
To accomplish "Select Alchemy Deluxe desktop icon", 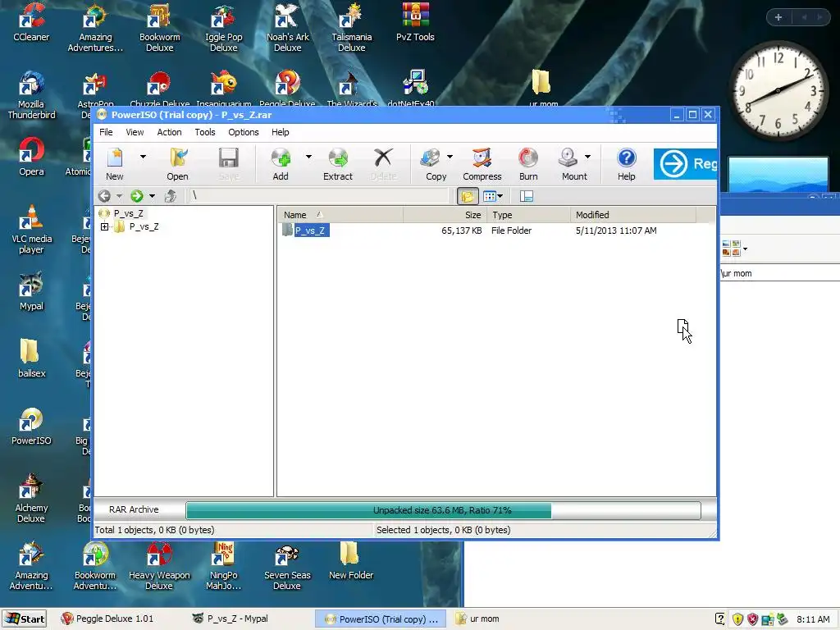I will click(32, 498).
